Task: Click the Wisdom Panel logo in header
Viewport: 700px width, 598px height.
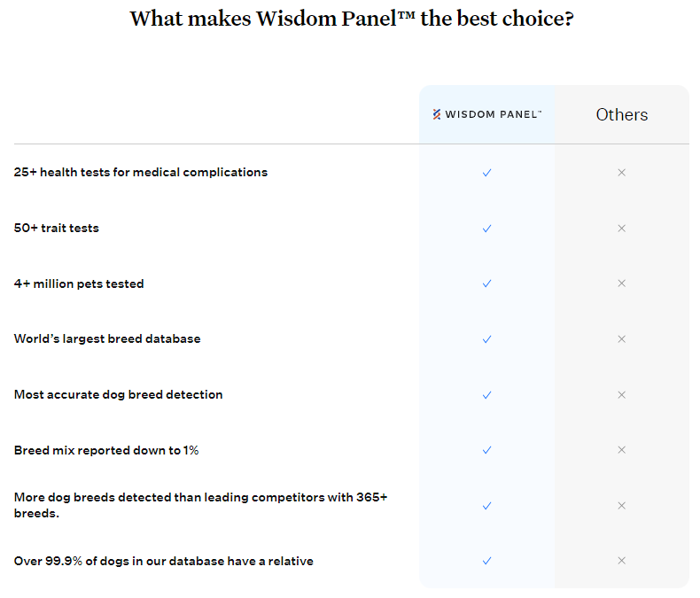Action: 486,114
